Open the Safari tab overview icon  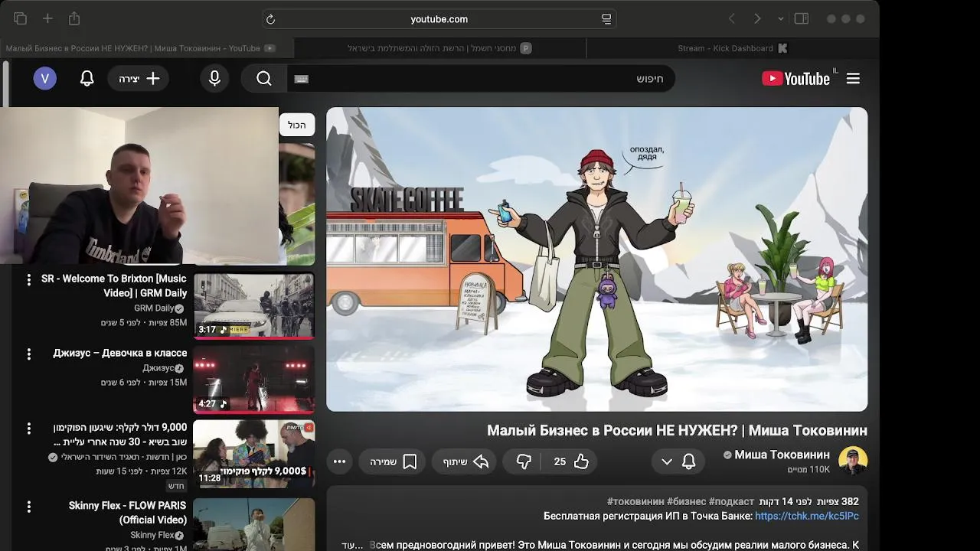(20, 18)
